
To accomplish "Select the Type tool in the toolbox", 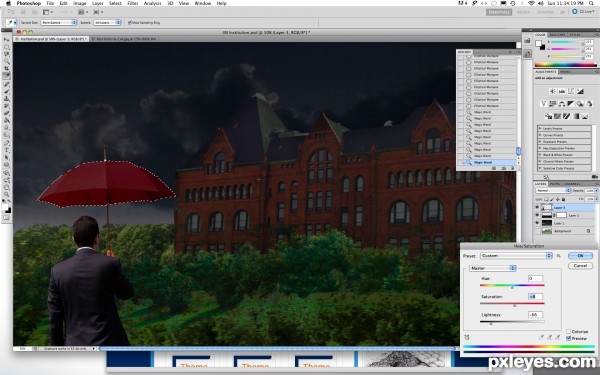I will [7, 150].
